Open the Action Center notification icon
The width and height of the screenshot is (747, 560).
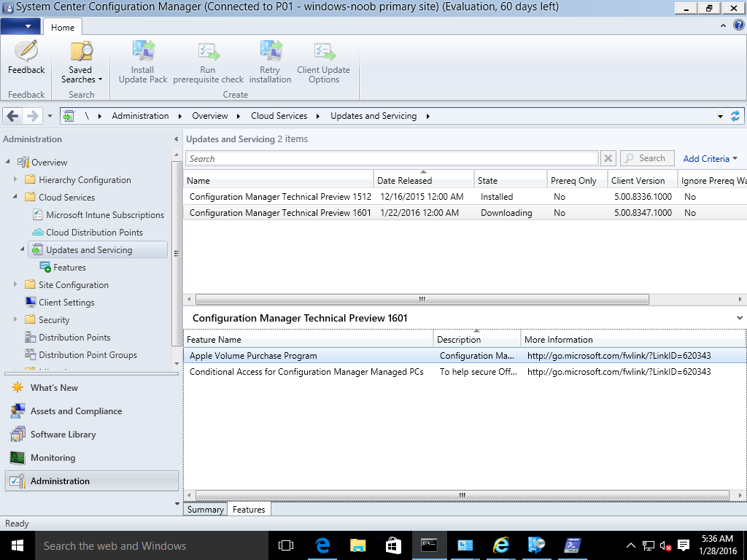tap(683, 545)
